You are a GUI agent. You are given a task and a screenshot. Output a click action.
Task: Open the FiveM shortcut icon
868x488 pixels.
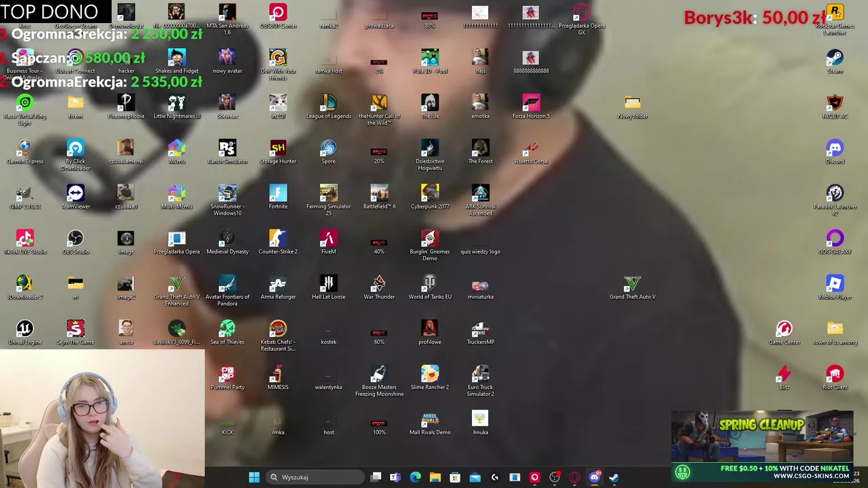(x=328, y=239)
